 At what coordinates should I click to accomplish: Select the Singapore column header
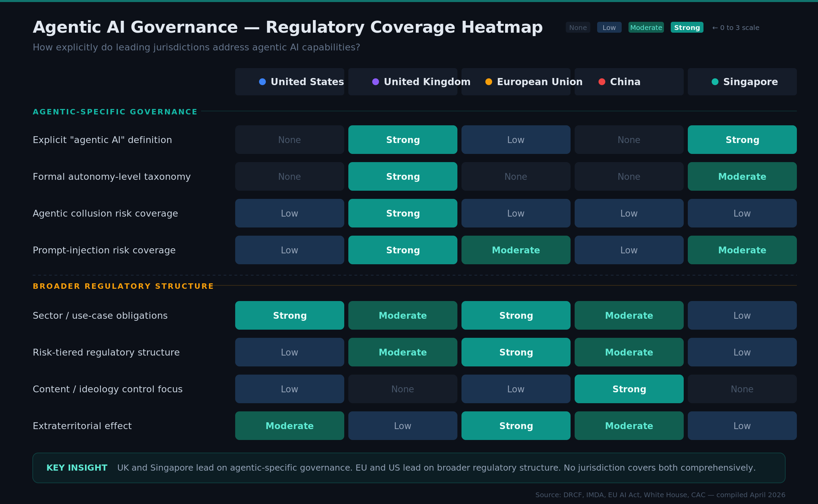pyautogui.click(x=742, y=82)
